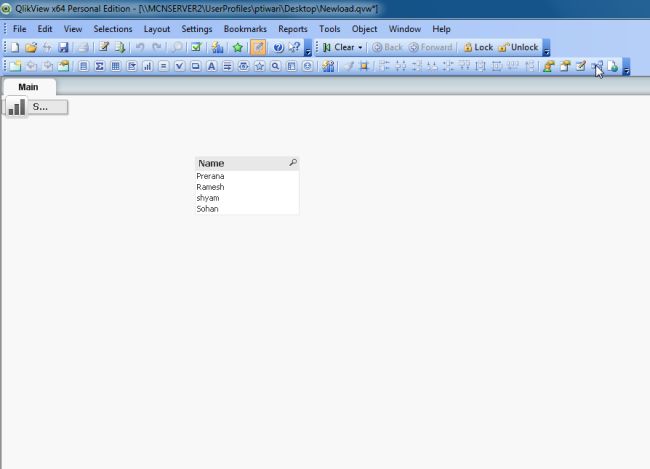Screen dimensions: 650x469
Task: Open the Help Topics question mark icon
Action: coord(278,47)
